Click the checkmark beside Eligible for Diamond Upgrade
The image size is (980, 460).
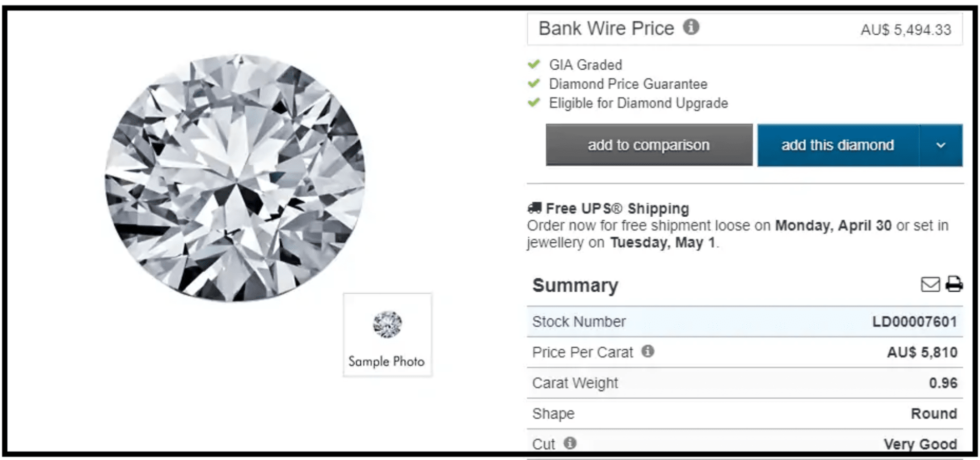click(533, 102)
